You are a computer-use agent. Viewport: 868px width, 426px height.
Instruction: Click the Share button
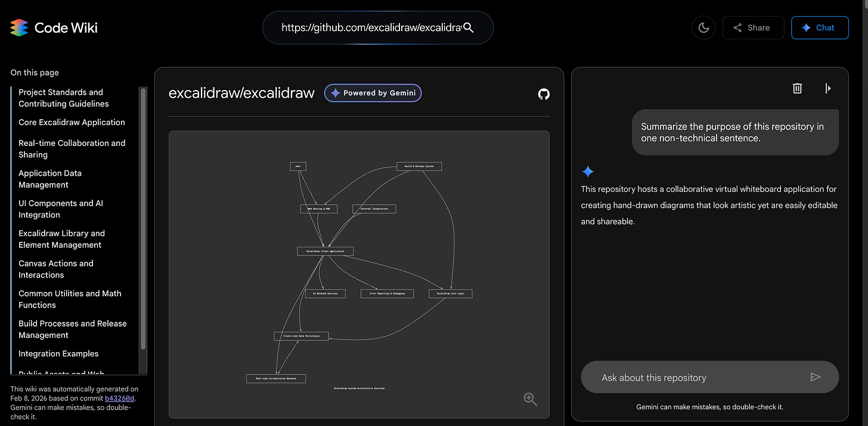pos(753,27)
